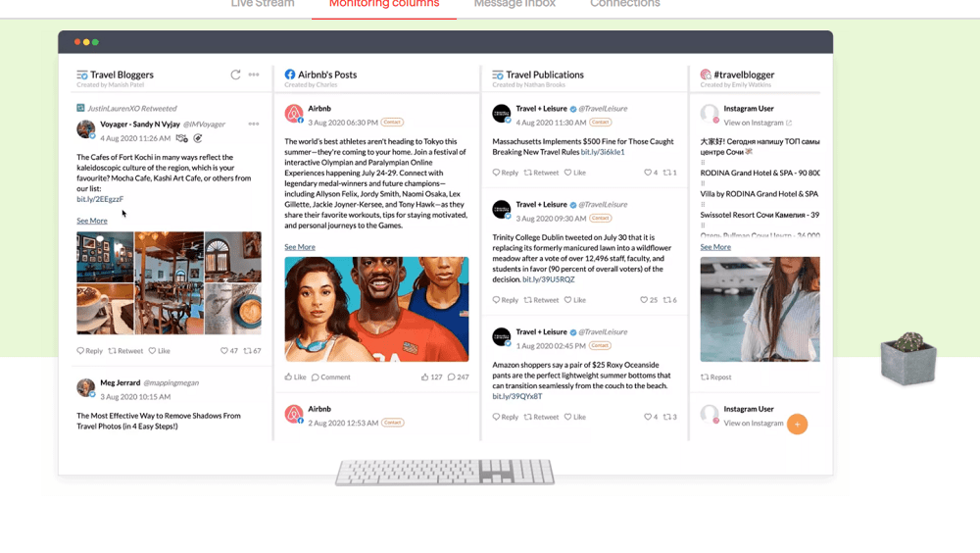Click Contact badge on 1 Aug 02:45 PM tweet
The image size is (980, 553).
click(x=600, y=345)
